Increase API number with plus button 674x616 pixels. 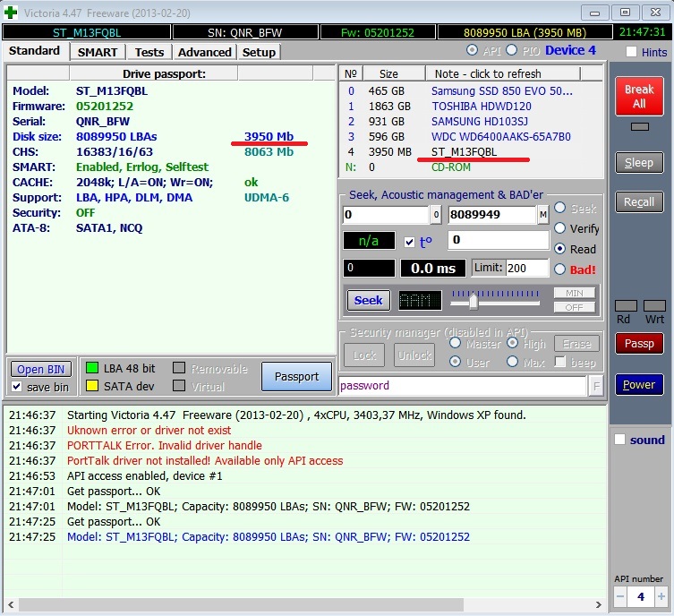click(x=661, y=596)
